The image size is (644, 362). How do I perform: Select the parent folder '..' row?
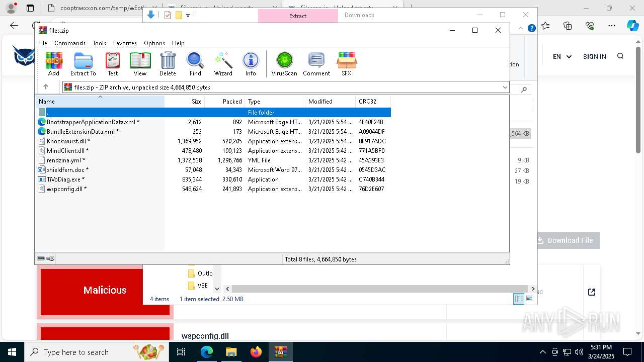213,112
